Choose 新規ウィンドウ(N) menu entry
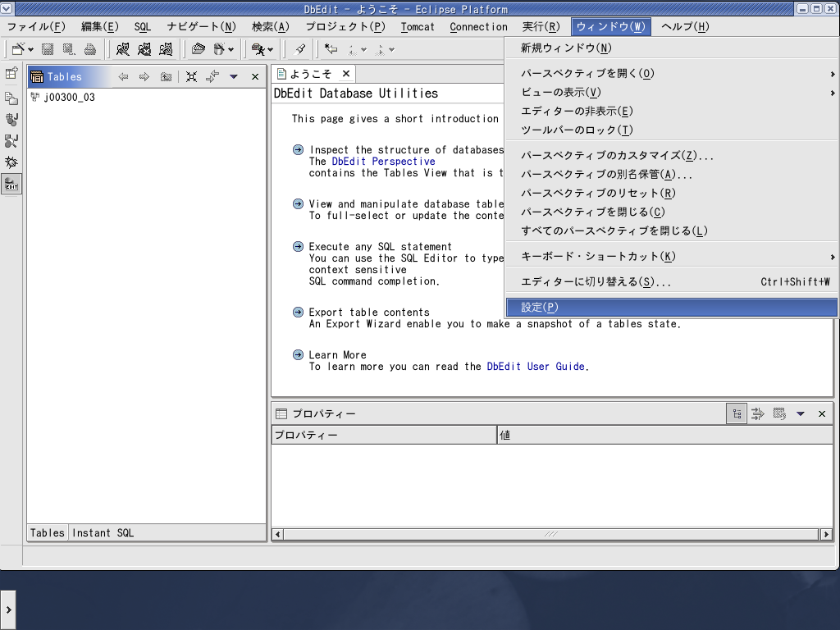 (x=671, y=48)
